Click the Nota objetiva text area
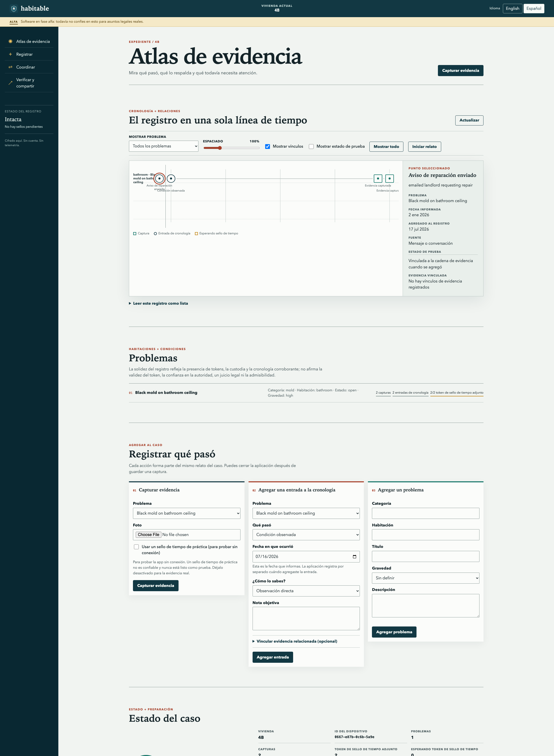Viewport: 554px width, 756px height. tap(306, 618)
